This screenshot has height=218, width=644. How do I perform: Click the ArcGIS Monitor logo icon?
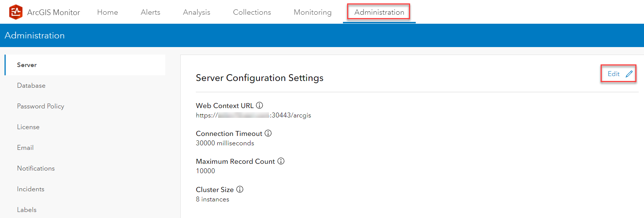16,12
